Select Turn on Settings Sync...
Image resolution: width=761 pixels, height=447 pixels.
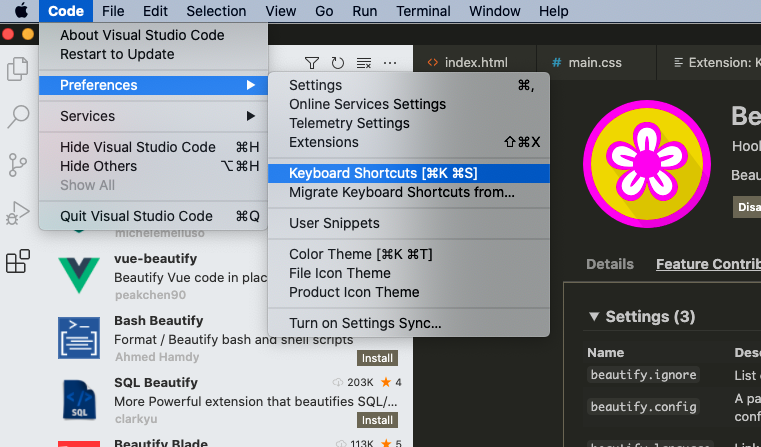pyautogui.click(x=409, y=323)
